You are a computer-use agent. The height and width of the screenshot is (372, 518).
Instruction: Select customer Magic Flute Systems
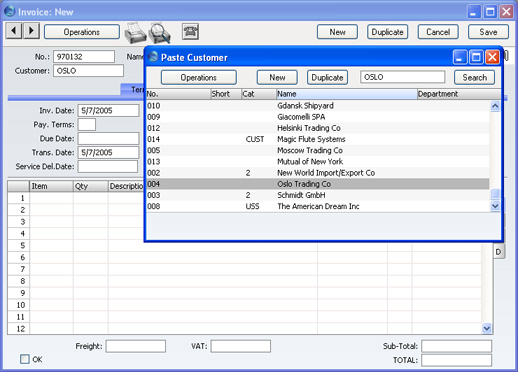[x=318, y=139]
